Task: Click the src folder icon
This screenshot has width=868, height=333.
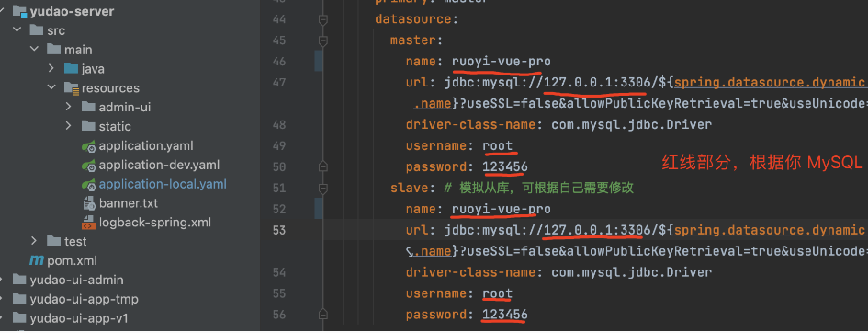Action: (37, 30)
